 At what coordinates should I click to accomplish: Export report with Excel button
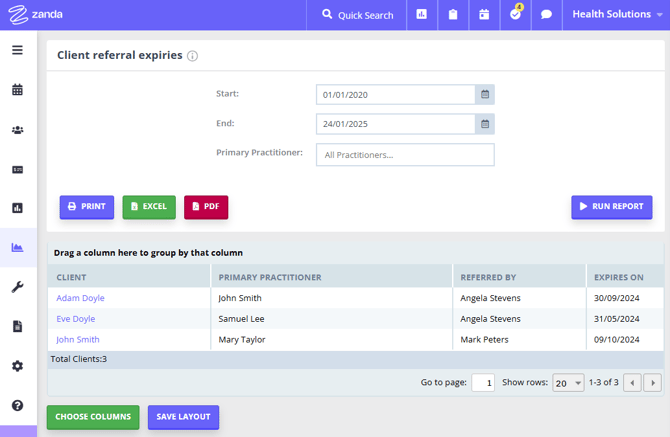(149, 207)
